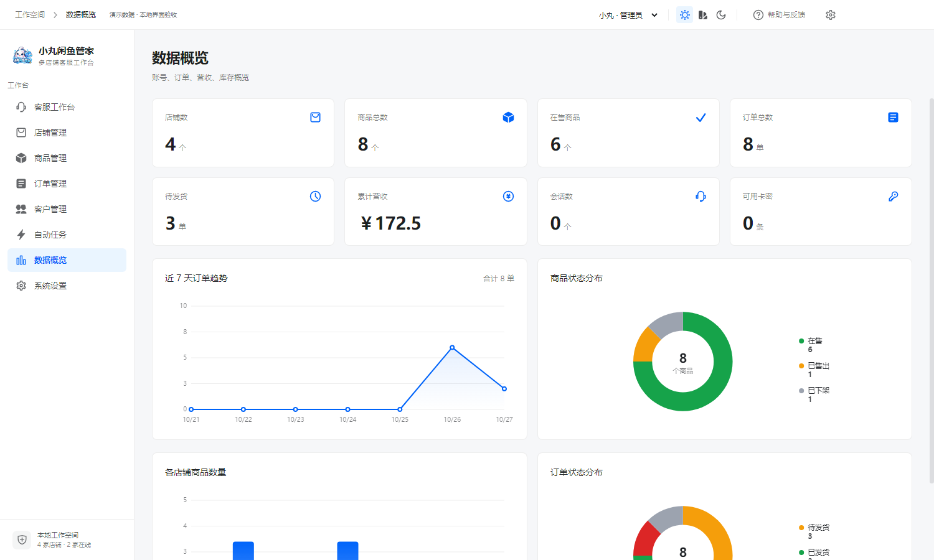
Task: Click the checkmark icon on 在售商品 card
Action: tap(700, 118)
